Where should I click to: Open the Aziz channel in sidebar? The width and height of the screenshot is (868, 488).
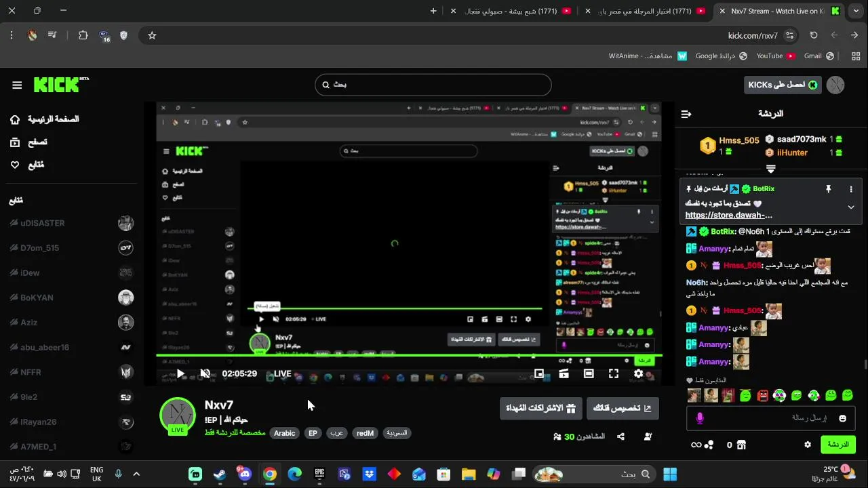[71, 323]
